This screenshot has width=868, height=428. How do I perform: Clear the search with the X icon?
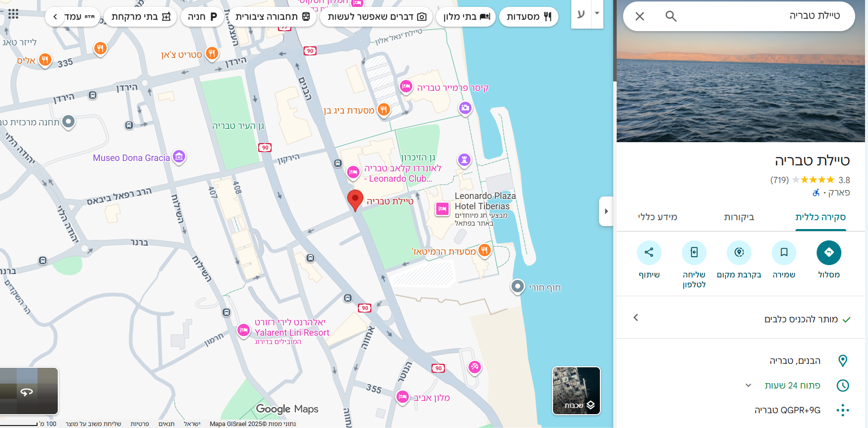pos(639,16)
